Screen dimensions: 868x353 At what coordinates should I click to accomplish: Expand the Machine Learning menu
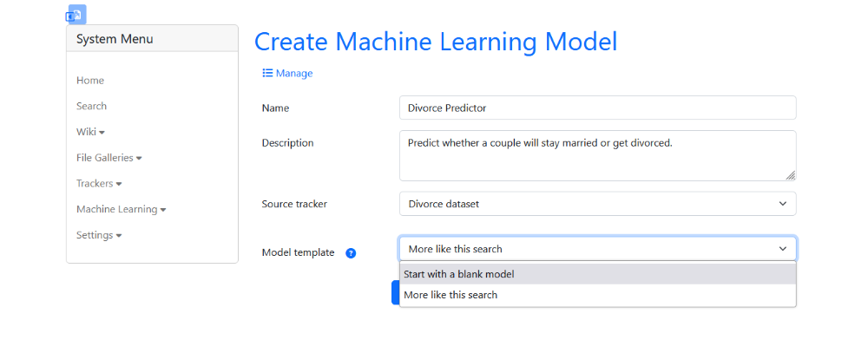(x=122, y=209)
